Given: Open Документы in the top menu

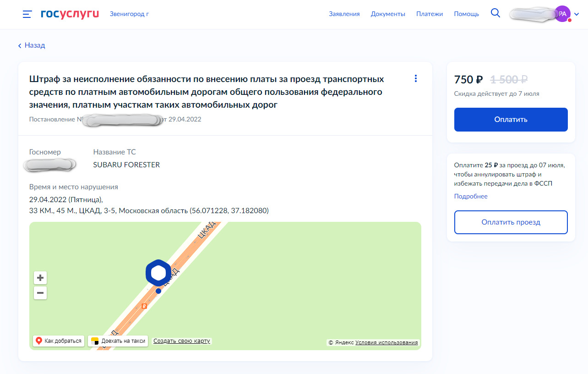Looking at the screenshot, I should click(x=388, y=14).
